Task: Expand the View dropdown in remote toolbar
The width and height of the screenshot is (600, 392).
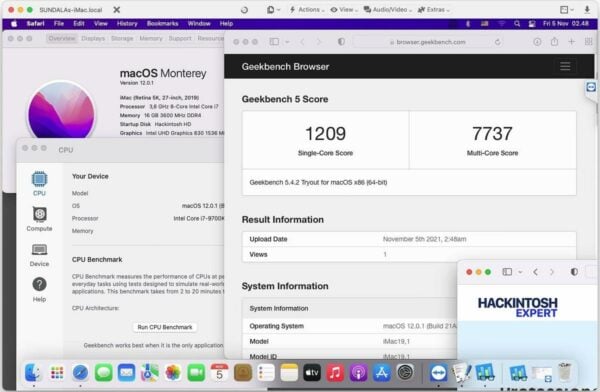Action: click(x=344, y=10)
